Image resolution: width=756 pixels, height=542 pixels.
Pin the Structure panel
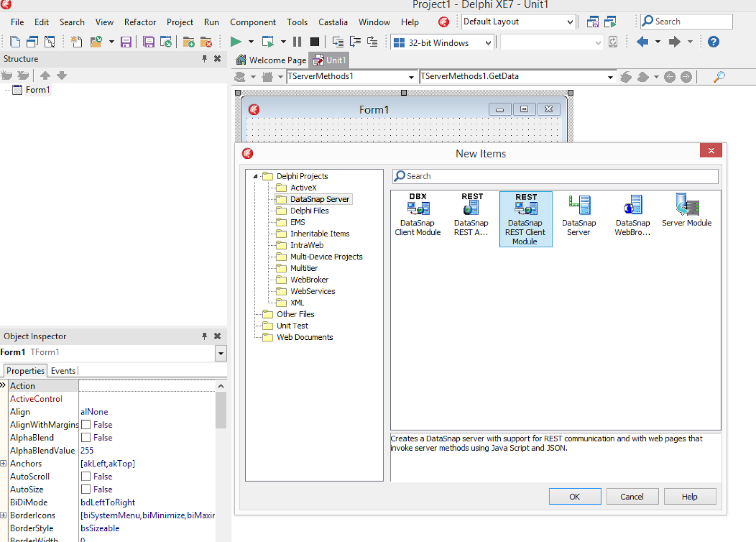pos(204,59)
